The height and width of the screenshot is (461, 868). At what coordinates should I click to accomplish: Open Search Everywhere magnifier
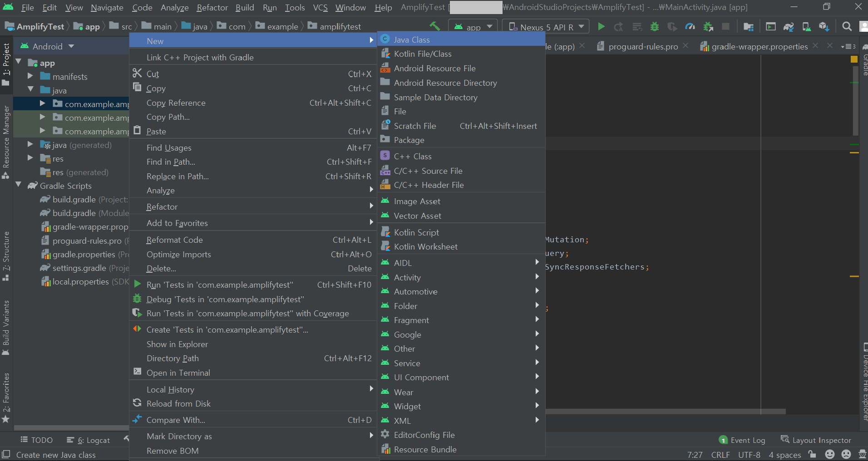pyautogui.click(x=847, y=26)
